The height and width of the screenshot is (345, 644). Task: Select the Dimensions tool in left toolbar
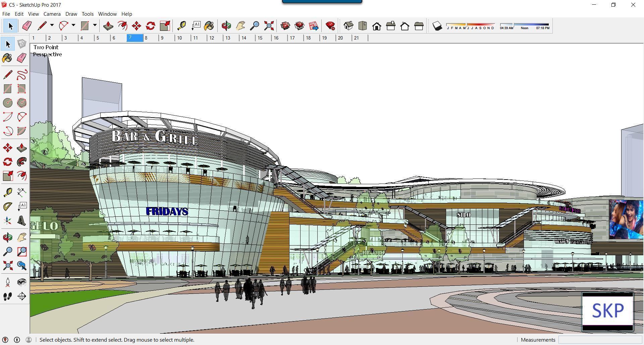tap(22, 192)
